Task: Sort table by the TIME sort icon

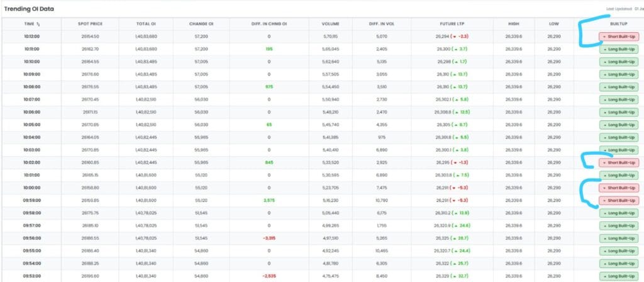Action: [x=39, y=23]
